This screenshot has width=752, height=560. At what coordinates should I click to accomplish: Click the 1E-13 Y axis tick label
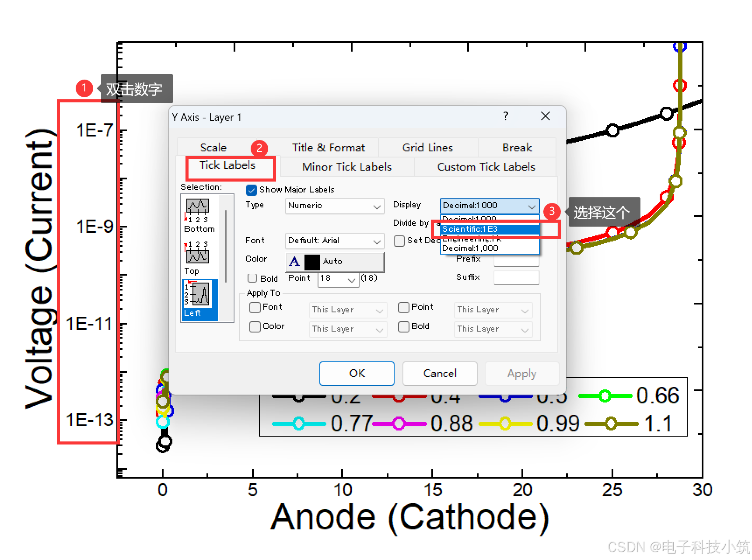coord(89,420)
